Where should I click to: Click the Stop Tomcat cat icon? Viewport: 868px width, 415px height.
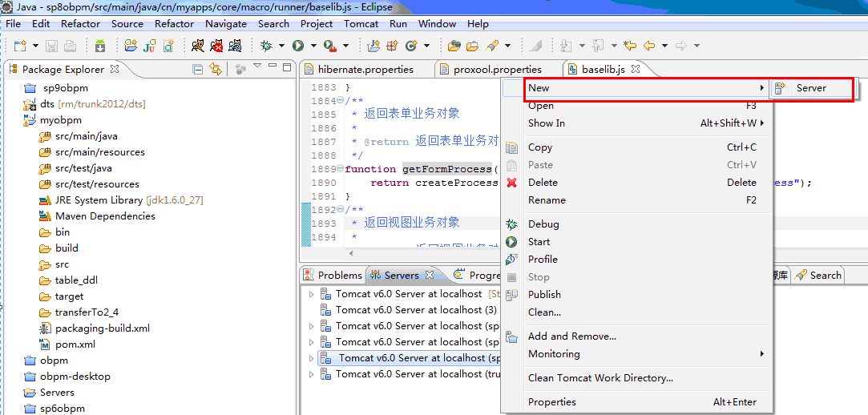point(216,46)
